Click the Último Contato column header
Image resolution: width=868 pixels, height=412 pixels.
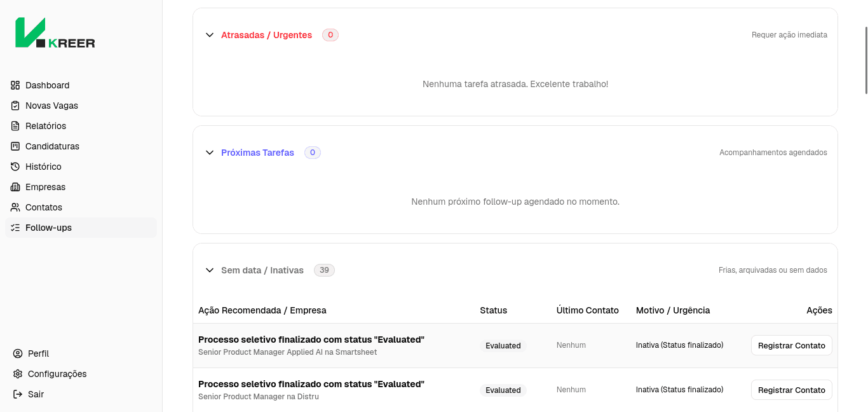(588, 310)
